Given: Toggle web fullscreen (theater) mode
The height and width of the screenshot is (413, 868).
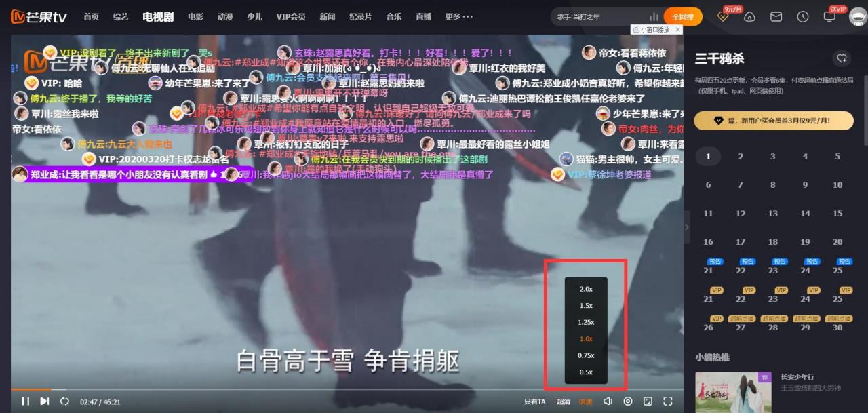Looking at the screenshot, I should tap(648, 401).
